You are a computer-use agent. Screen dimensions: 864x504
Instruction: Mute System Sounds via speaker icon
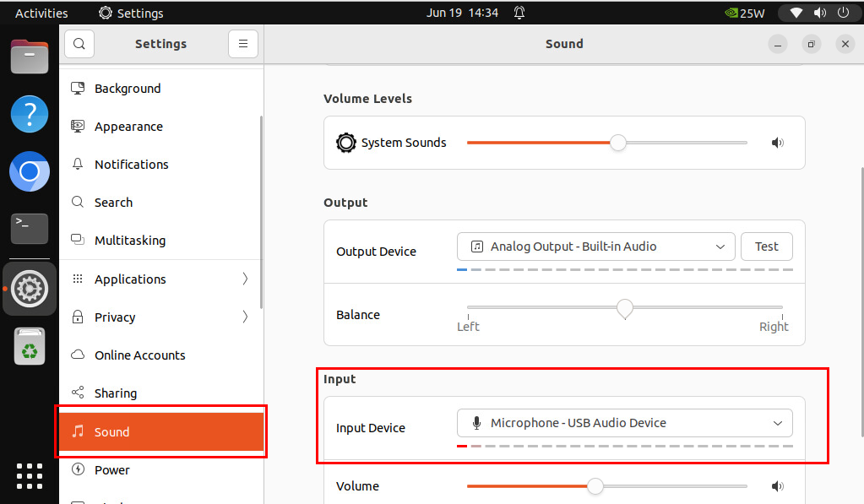[x=777, y=143]
